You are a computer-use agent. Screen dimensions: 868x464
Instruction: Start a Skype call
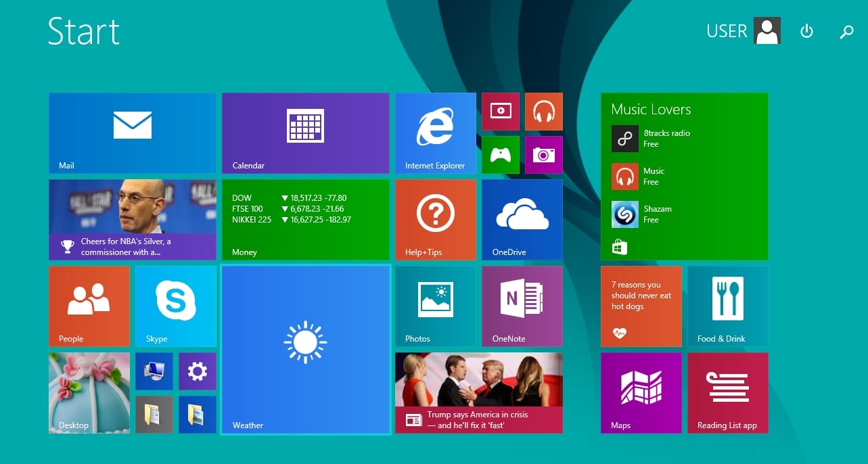(175, 306)
